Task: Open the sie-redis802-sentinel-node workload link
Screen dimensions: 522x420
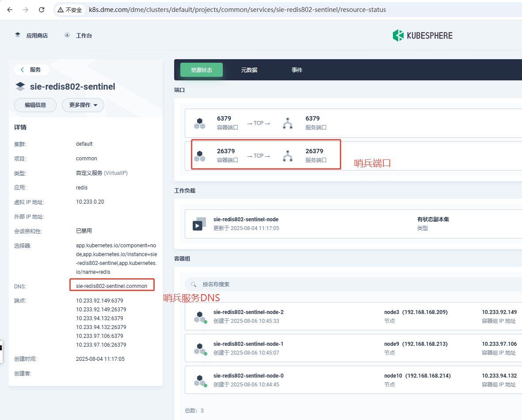Action: point(246,219)
